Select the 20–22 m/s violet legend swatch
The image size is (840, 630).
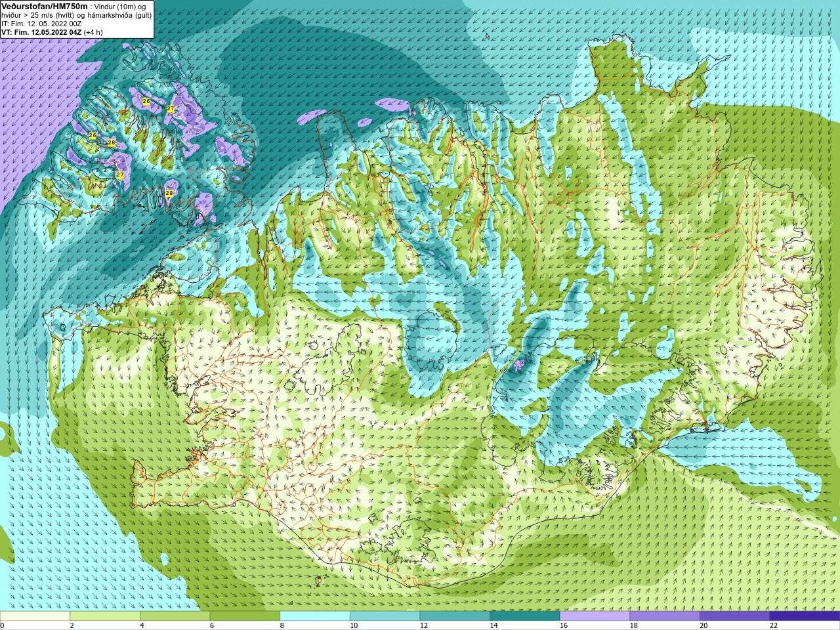click(735, 616)
